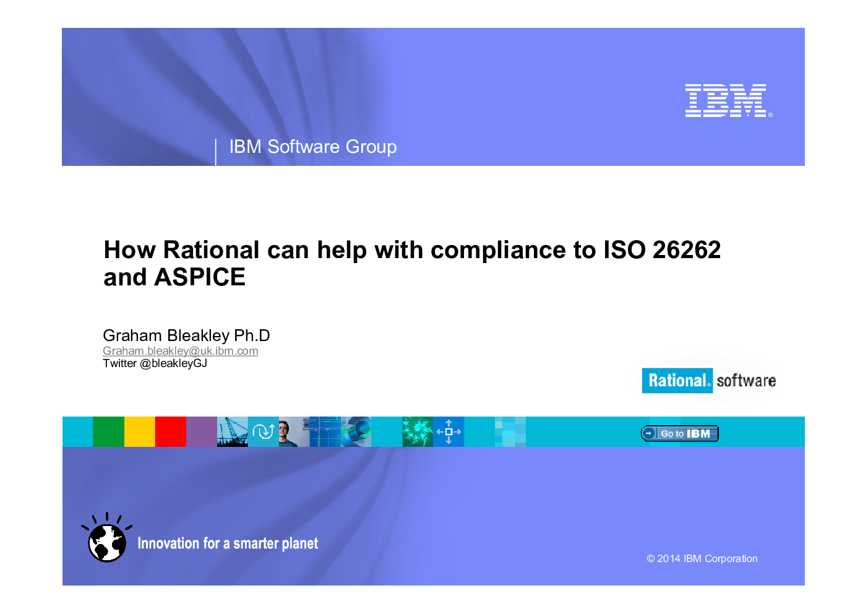Click the slide title about ISO 26262
This screenshot has height=614, width=868.
412,263
